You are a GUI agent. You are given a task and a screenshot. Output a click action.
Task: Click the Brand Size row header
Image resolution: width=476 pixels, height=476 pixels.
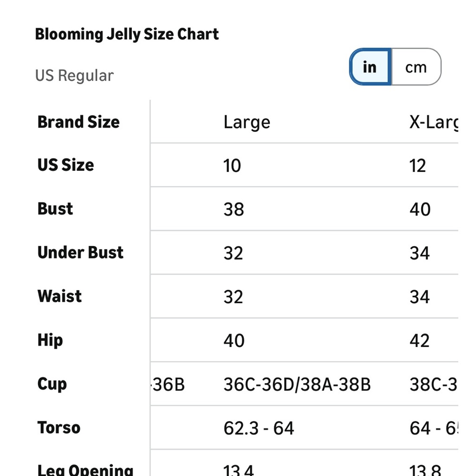coord(79,122)
